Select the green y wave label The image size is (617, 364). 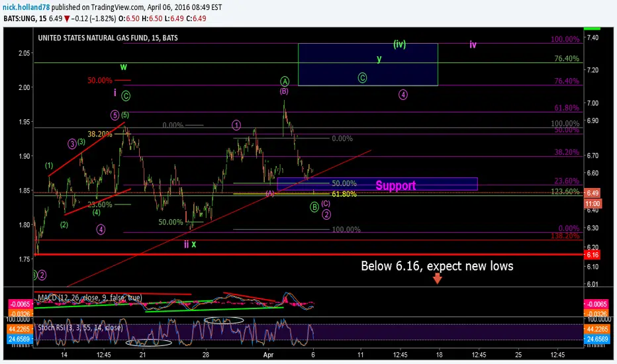(x=379, y=59)
